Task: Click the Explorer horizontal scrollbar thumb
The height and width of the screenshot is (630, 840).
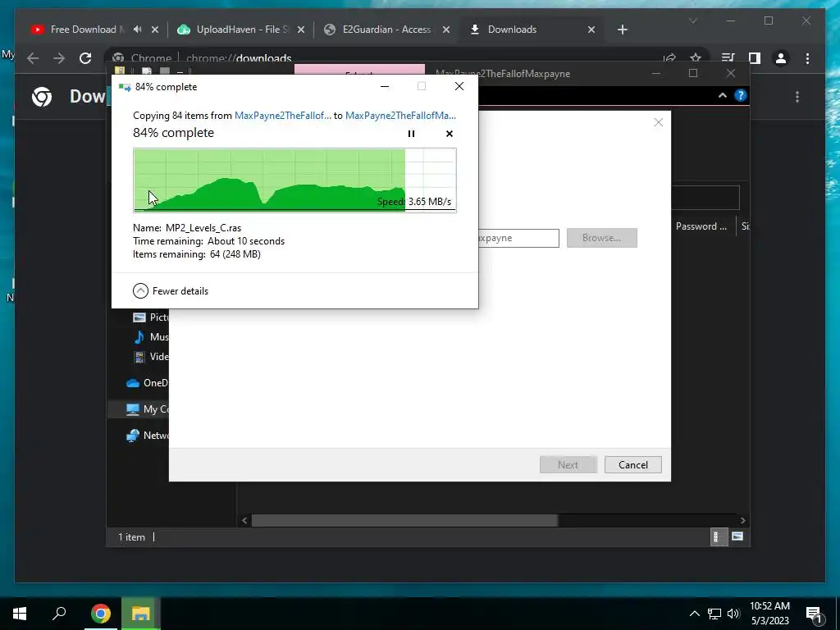Action: [x=404, y=520]
